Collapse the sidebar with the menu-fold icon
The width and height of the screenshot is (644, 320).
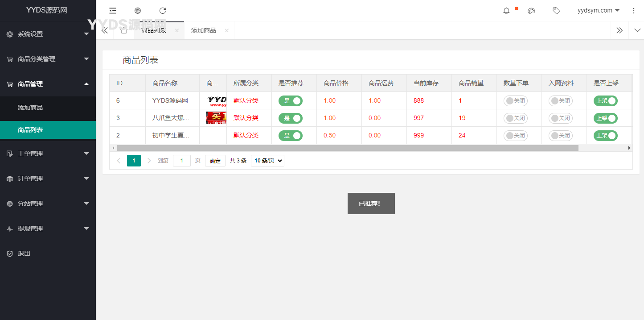coord(113,11)
